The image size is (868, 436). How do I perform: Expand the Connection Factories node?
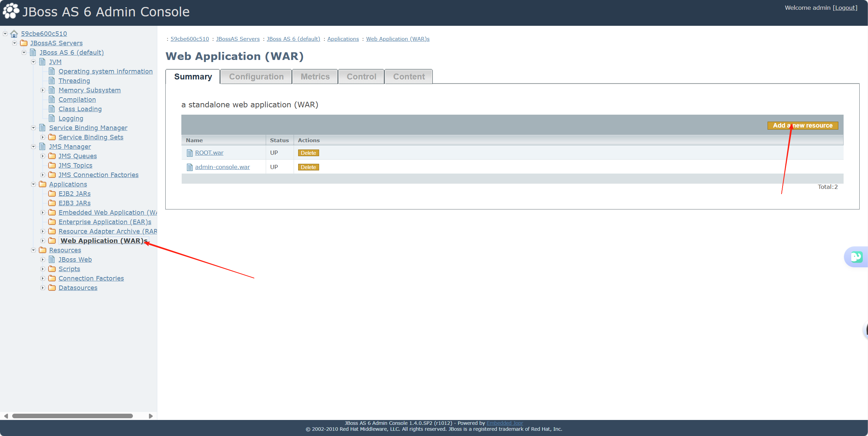click(43, 278)
